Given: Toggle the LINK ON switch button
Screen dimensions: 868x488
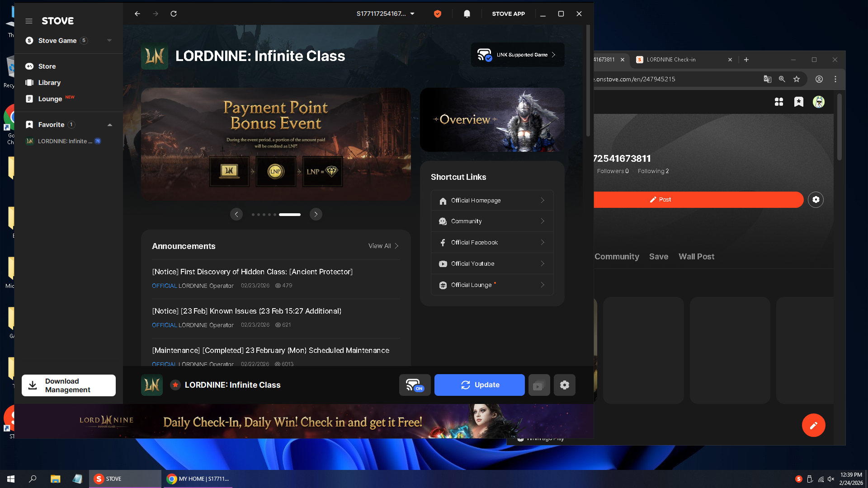Looking at the screenshot, I should click(x=415, y=385).
